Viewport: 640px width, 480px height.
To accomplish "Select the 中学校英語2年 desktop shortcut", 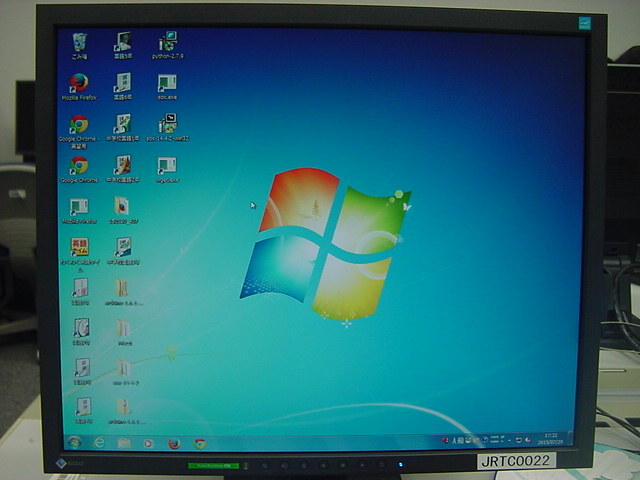I will point(122,169).
